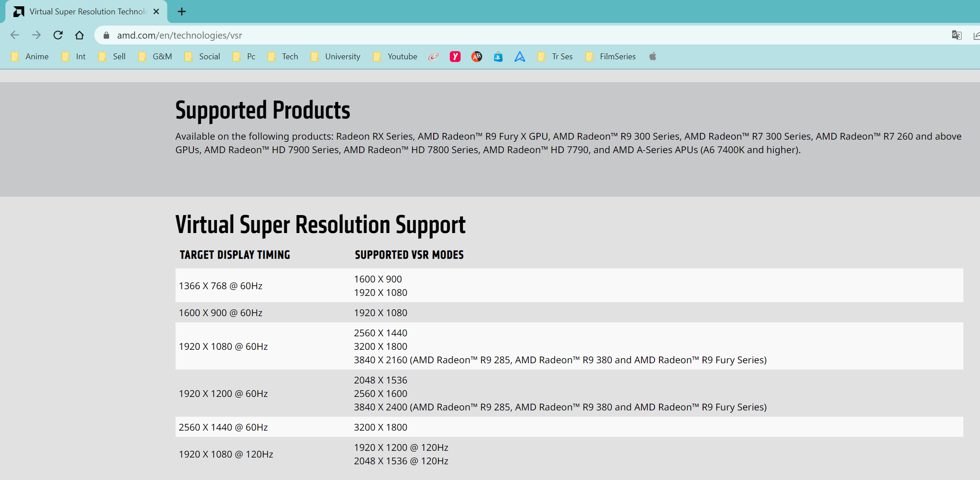
Task: Close the Virtual Super Resolution tab
Action: (156, 12)
